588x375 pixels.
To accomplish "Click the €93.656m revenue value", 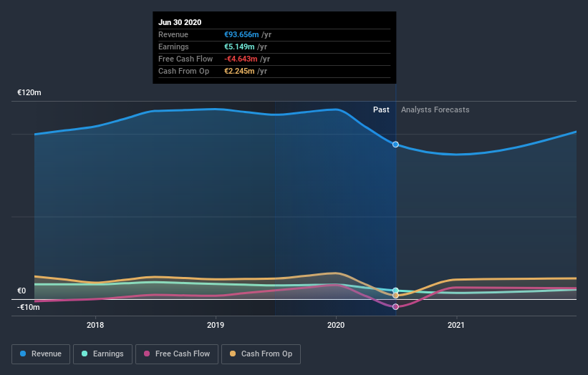I will click(241, 34).
